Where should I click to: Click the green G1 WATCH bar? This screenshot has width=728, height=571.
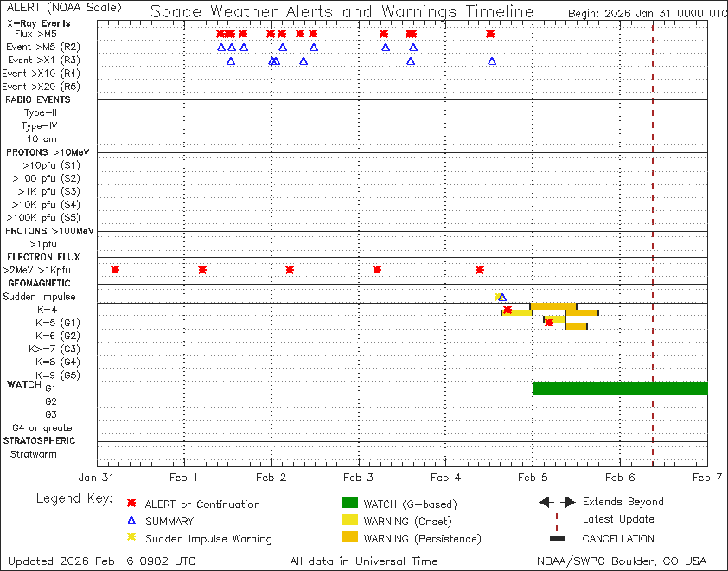pyautogui.click(x=619, y=389)
